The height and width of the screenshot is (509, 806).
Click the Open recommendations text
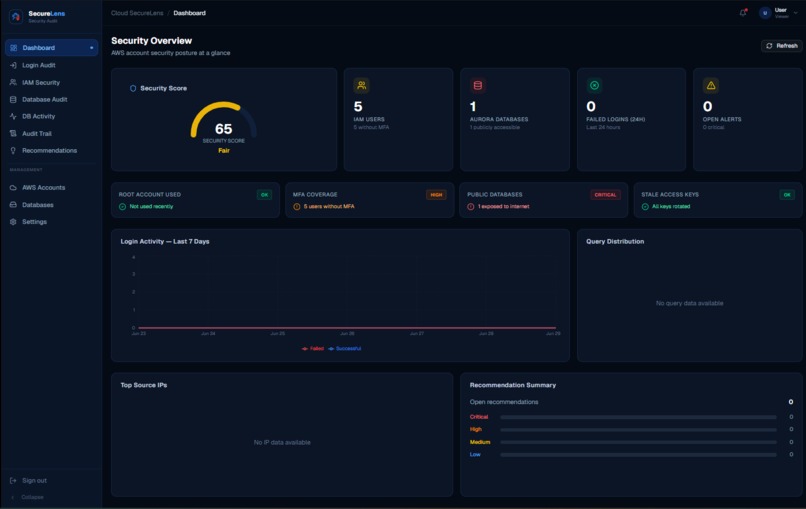coord(504,402)
